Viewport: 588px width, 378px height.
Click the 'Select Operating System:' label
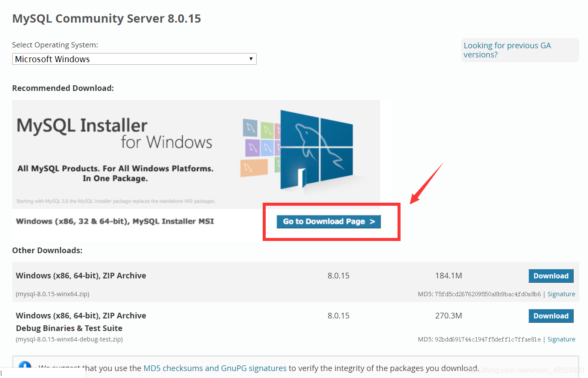[55, 45]
